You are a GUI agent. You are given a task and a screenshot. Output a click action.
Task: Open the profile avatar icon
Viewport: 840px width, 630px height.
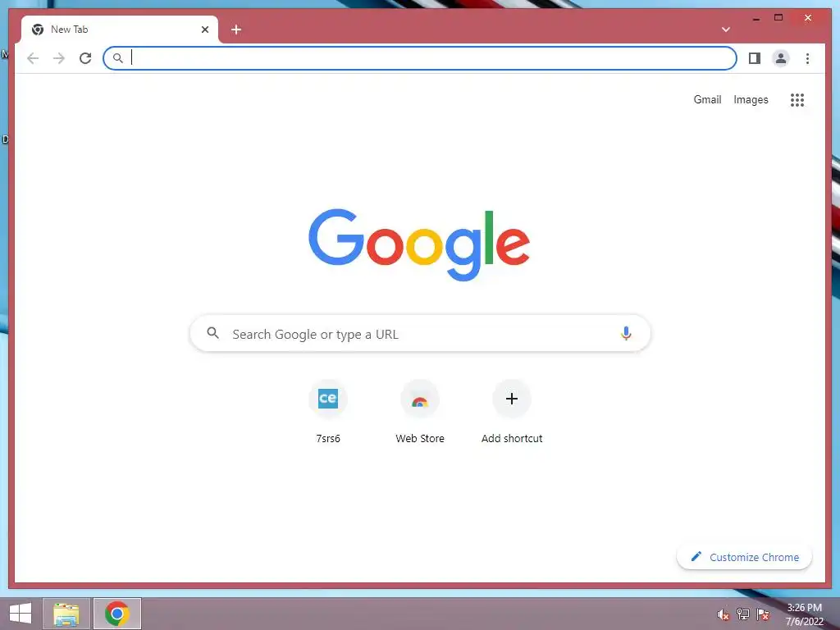tap(781, 58)
